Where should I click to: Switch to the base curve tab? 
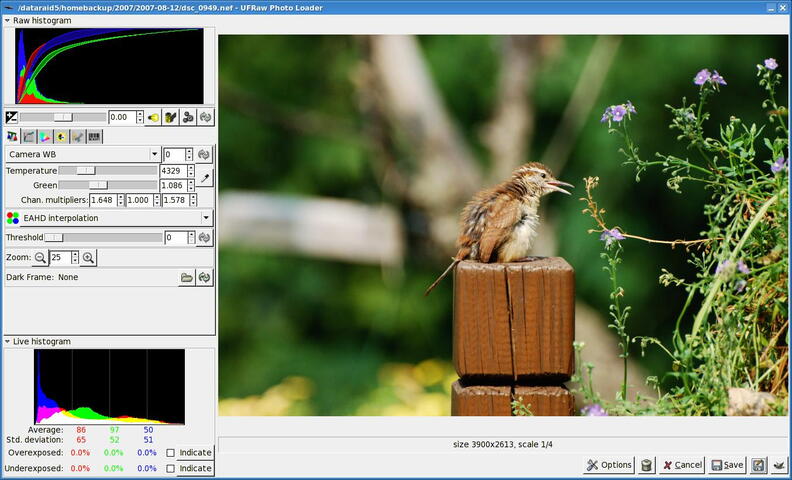[x=29, y=136]
